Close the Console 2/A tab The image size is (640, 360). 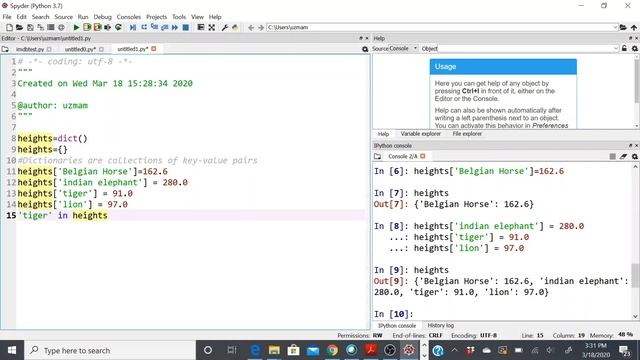(x=423, y=156)
